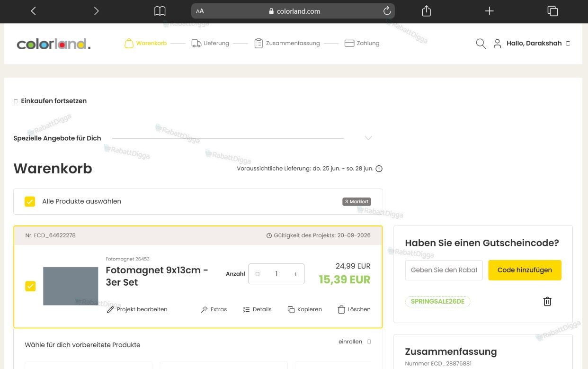Open site search magnifier icon

481,44
